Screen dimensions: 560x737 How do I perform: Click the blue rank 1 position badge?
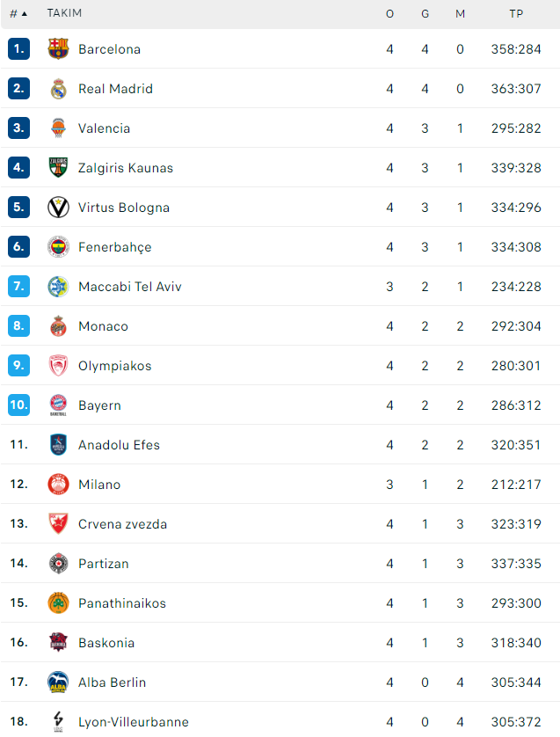(18, 49)
